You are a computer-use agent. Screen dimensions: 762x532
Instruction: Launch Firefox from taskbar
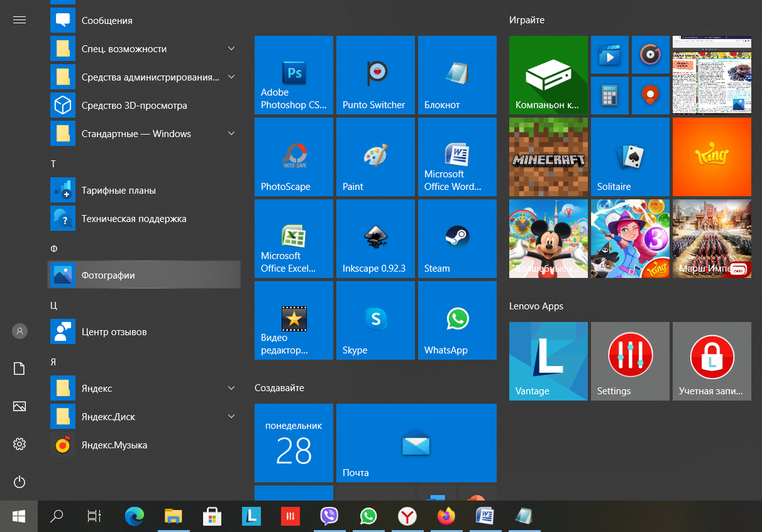click(x=446, y=516)
